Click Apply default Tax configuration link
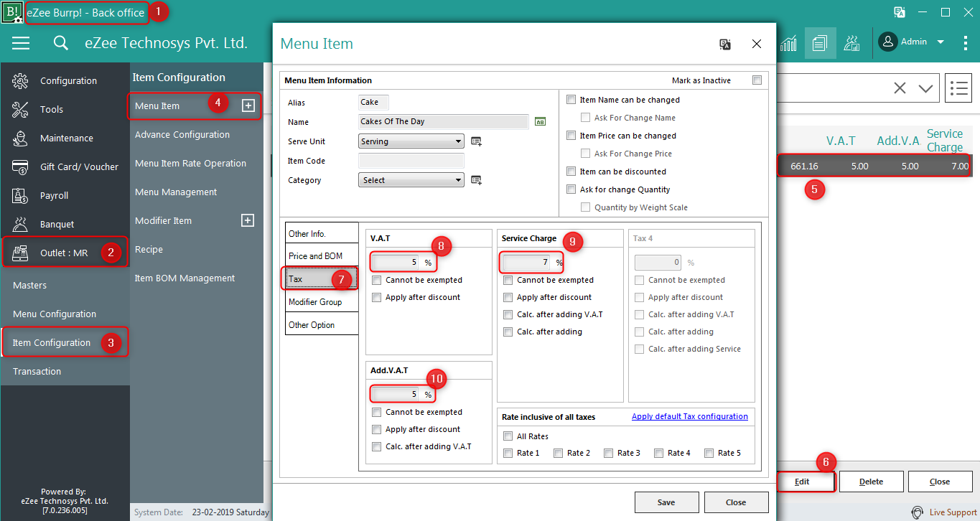The width and height of the screenshot is (980, 521). pyautogui.click(x=690, y=416)
